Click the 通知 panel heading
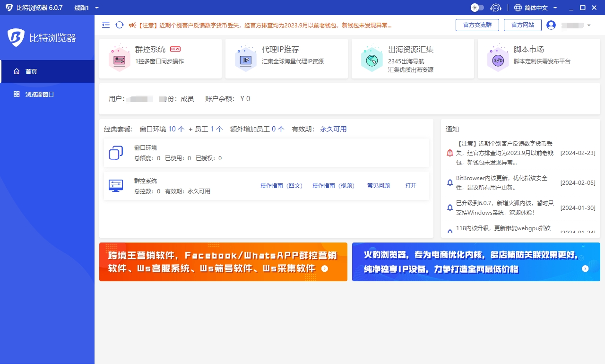 452,129
